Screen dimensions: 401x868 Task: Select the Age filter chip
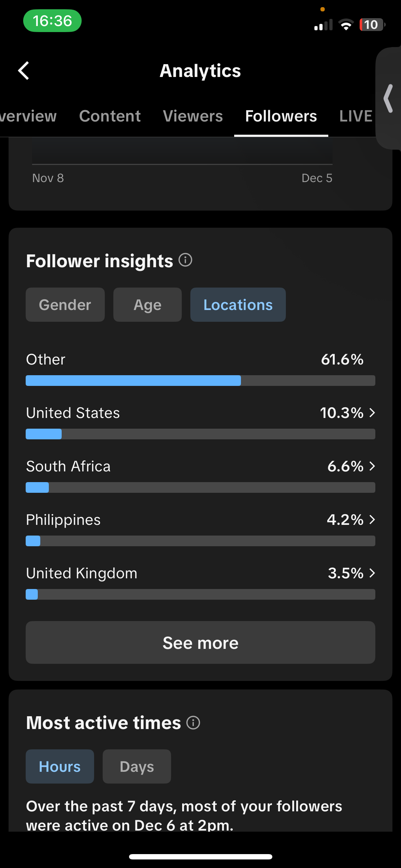(148, 305)
